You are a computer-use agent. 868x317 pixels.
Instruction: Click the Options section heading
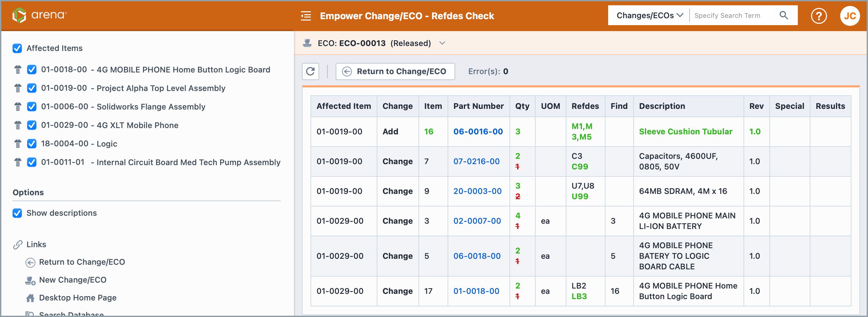(28, 192)
